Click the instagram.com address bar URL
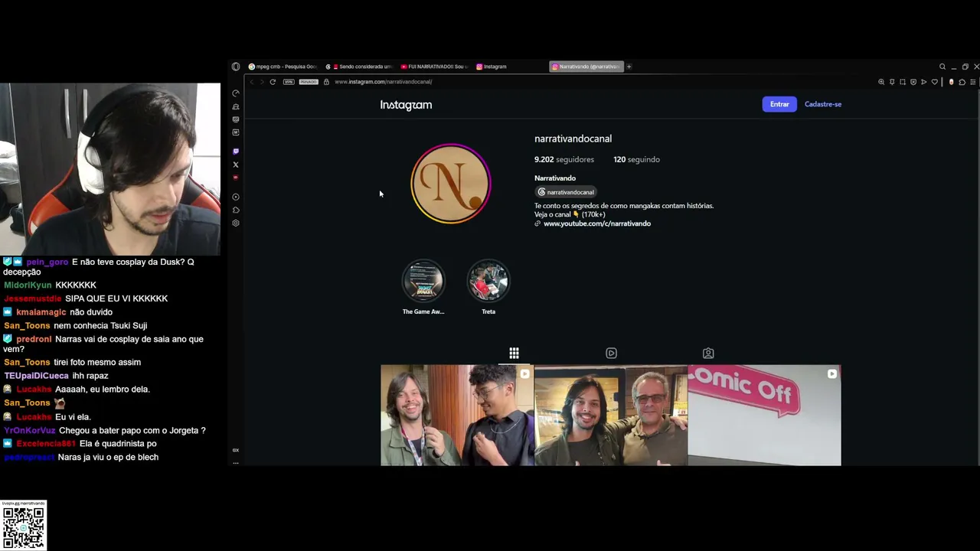 (383, 82)
